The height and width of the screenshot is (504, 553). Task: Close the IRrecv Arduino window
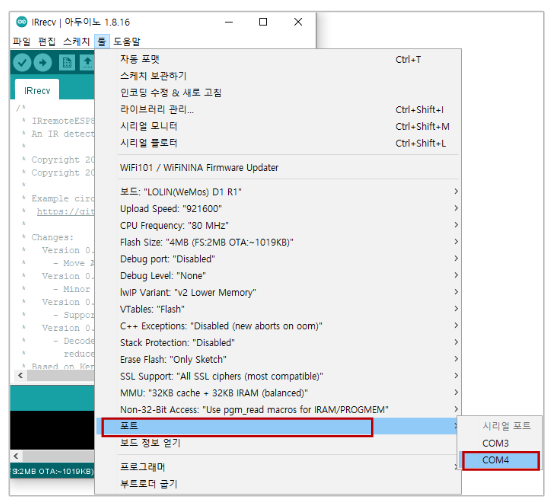point(298,22)
